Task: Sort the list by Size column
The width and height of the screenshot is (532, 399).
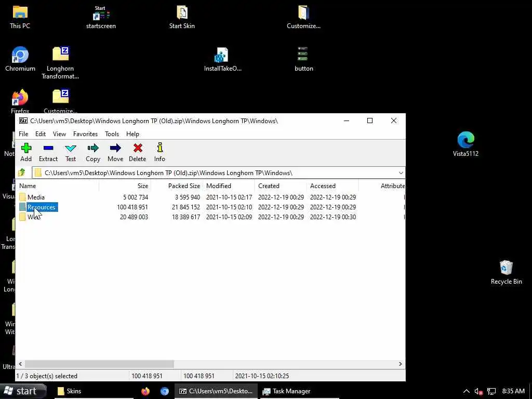Action: 125,186
